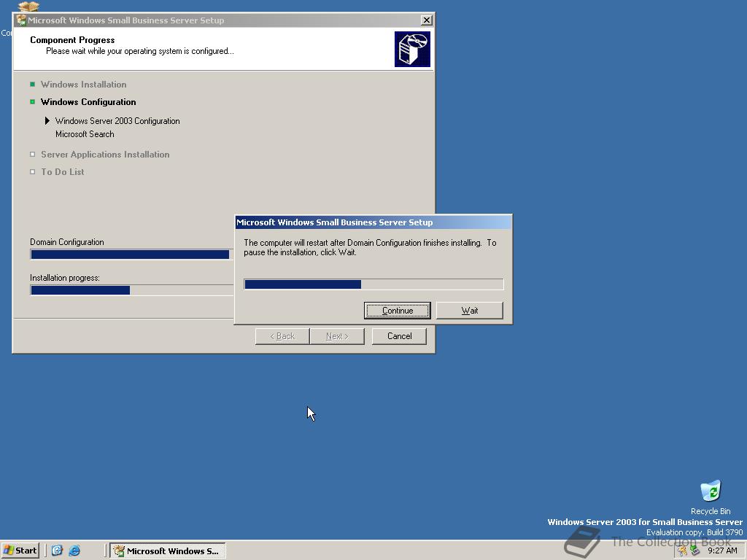Click the Windows Configuration step bullet
Viewport: 747px width, 560px height.
point(32,101)
